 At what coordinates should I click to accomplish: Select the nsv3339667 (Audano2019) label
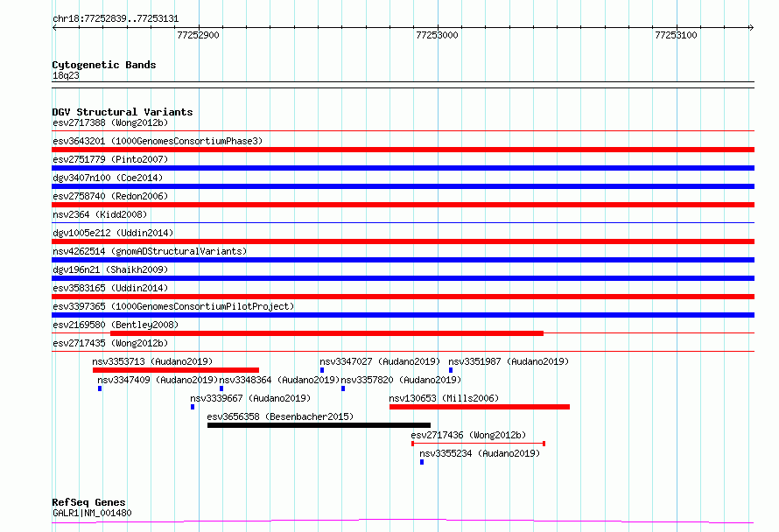pyautogui.click(x=250, y=398)
